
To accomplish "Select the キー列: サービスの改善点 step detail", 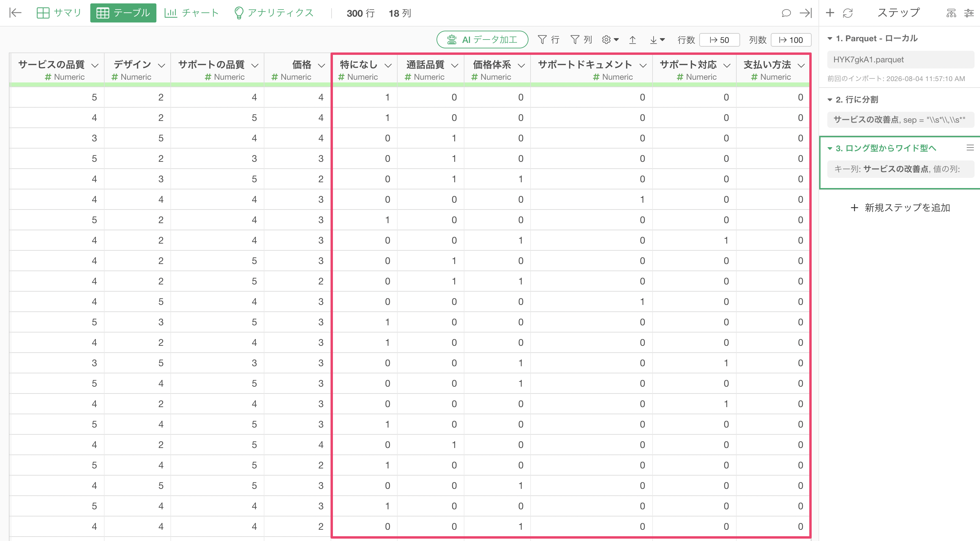I will 900,169.
